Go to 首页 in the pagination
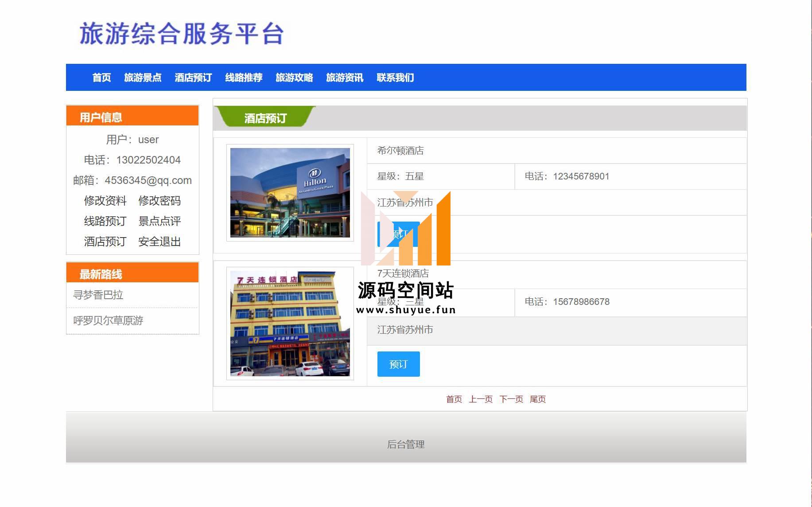 [454, 399]
